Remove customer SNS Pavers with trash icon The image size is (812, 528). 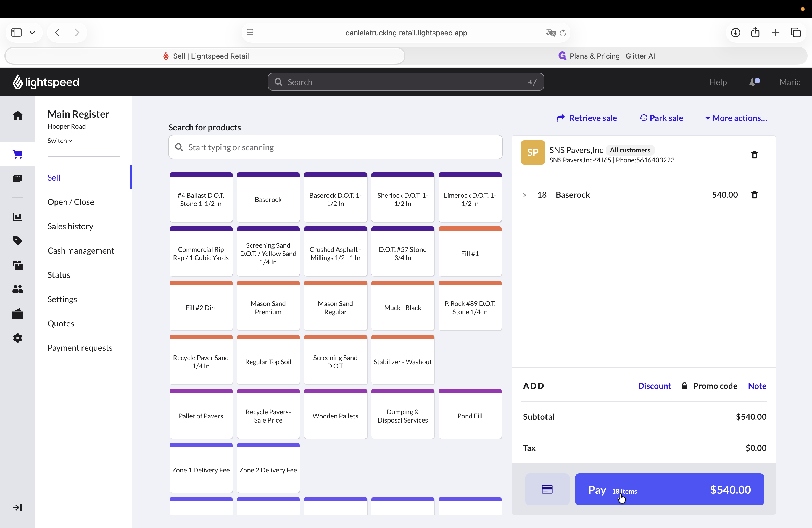point(754,155)
